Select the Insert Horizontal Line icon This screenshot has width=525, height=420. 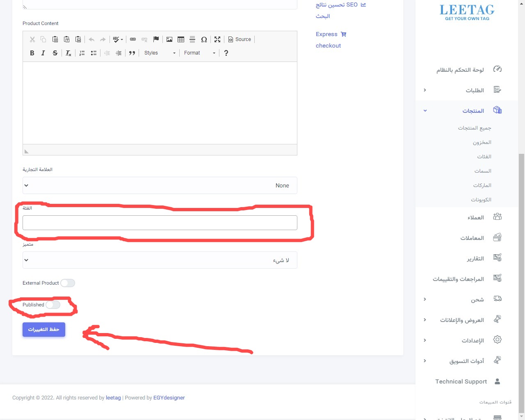coord(192,39)
